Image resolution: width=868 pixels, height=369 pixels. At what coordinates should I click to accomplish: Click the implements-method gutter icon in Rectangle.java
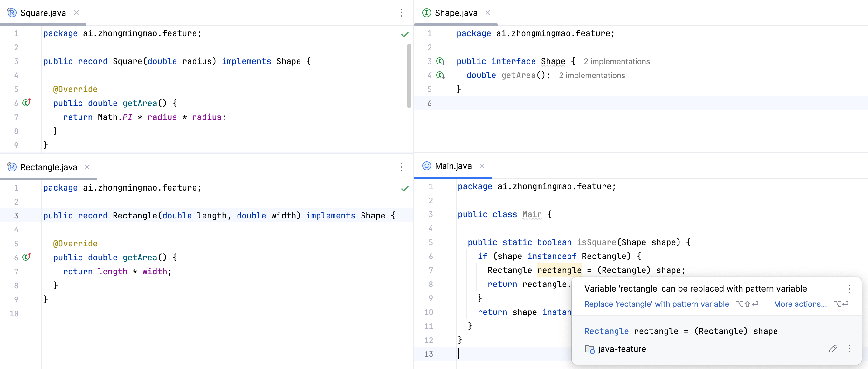point(27,257)
